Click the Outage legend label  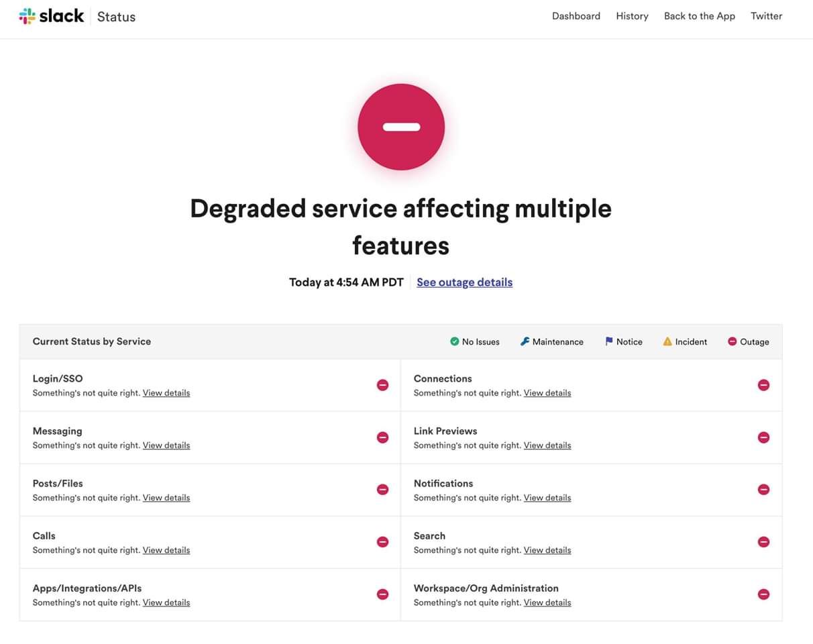(755, 342)
